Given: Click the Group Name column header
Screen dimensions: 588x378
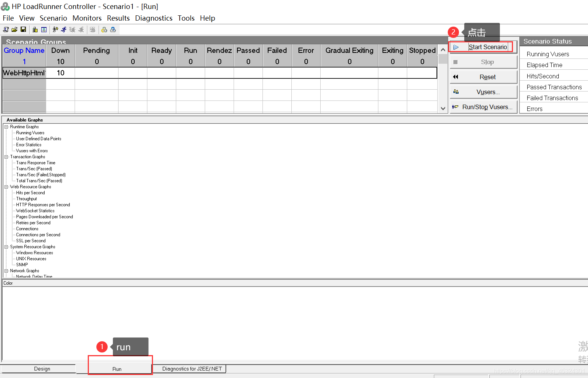Looking at the screenshot, I should click(x=24, y=50).
